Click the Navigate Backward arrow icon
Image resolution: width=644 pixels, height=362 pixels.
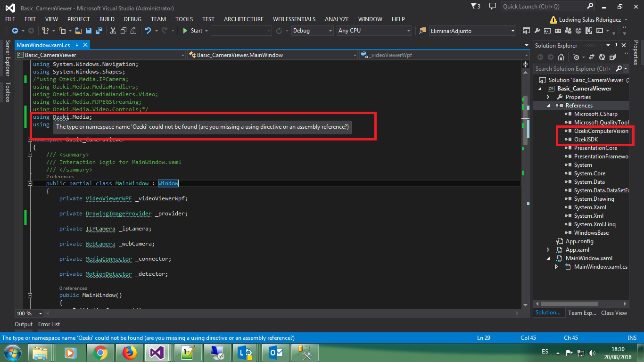[15, 31]
